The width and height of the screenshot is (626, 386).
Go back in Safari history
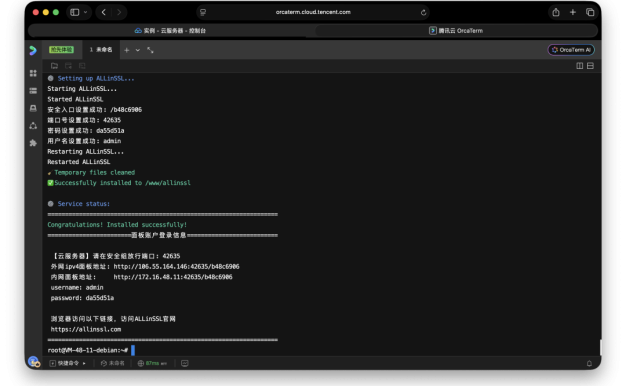point(104,12)
